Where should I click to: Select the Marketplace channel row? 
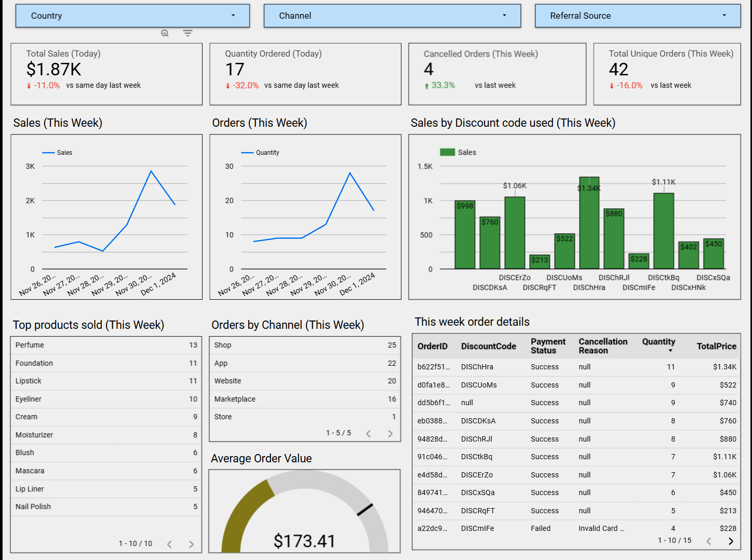tap(305, 399)
